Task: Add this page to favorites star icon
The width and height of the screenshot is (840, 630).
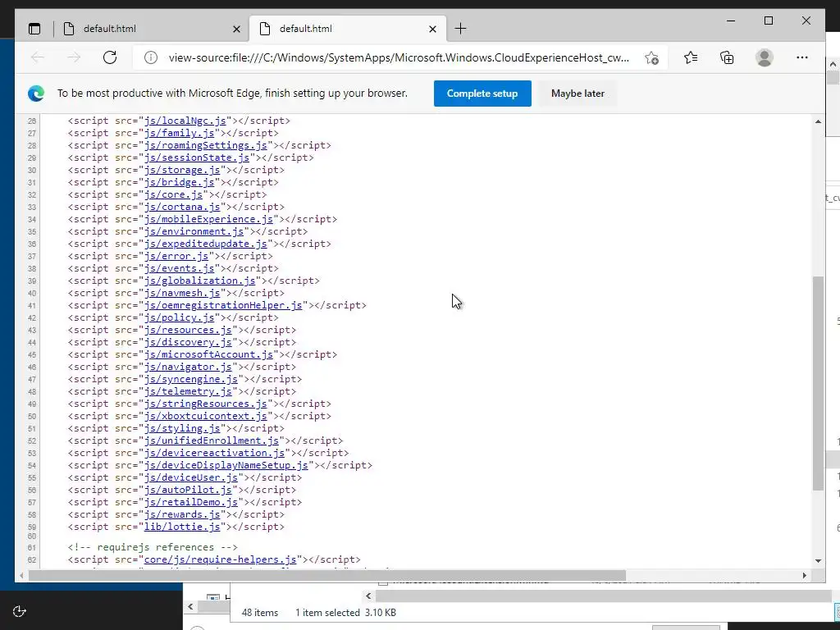Action: 651,58
